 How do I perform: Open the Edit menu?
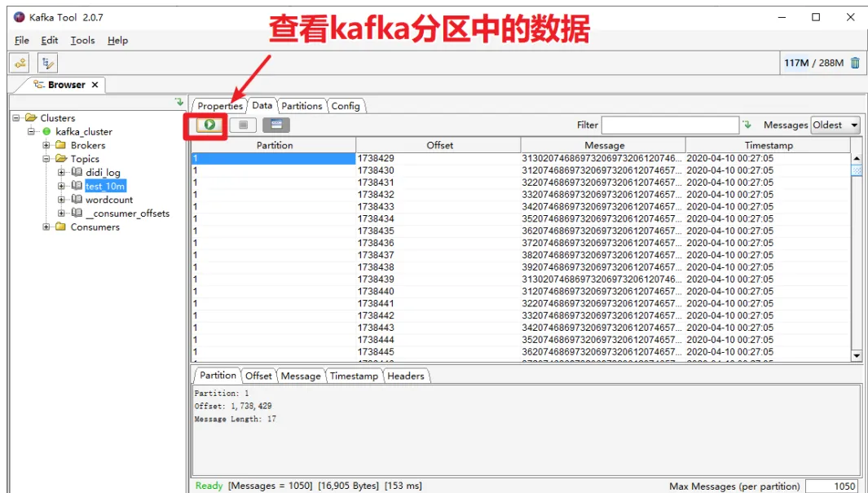pyautogui.click(x=49, y=41)
